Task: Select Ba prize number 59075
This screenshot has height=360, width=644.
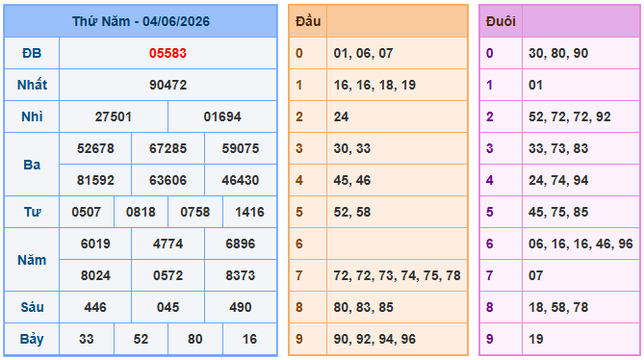Action: 241,148
